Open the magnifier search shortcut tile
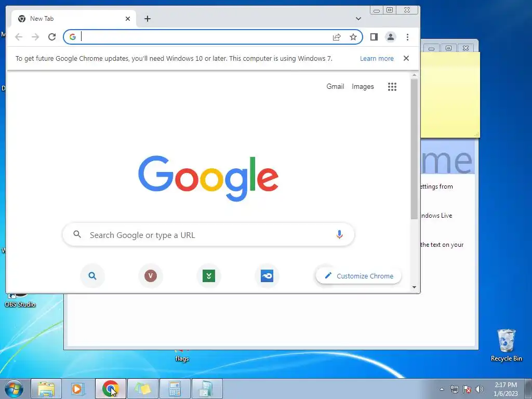Viewport: 532px width, 399px height. (92, 276)
